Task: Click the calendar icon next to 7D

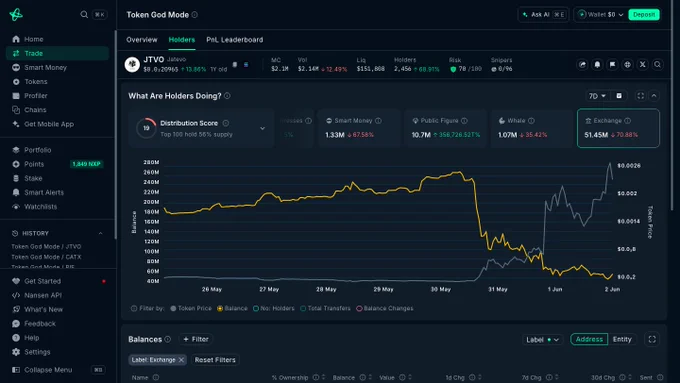Action: click(x=619, y=96)
